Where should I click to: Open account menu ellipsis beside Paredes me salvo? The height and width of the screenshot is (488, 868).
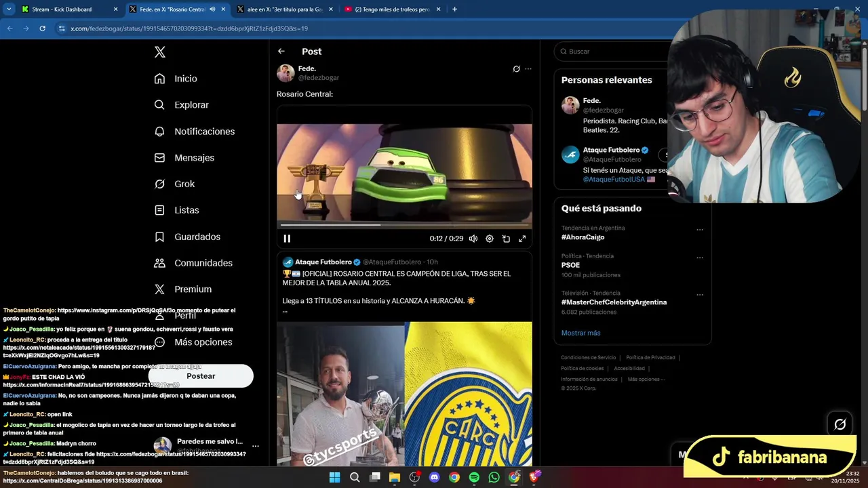(256, 446)
